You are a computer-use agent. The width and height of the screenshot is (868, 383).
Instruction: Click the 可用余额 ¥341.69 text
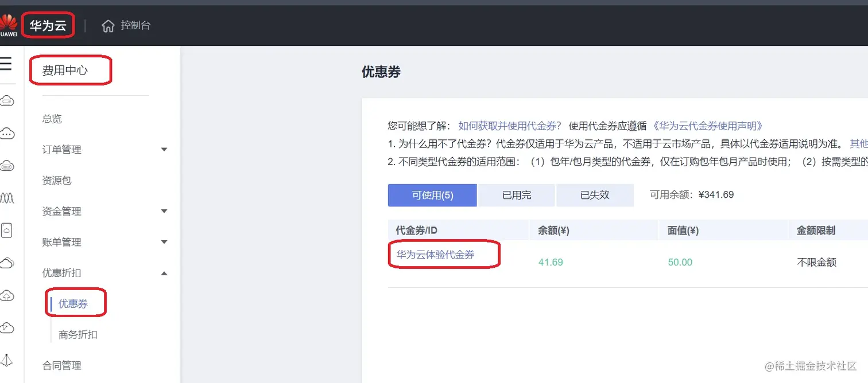point(692,195)
